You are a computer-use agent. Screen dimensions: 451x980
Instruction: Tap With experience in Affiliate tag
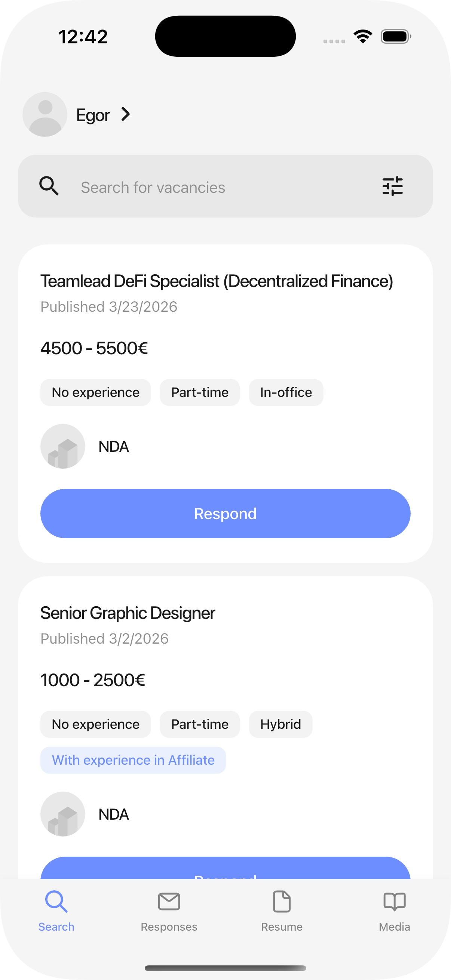[x=133, y=760]
